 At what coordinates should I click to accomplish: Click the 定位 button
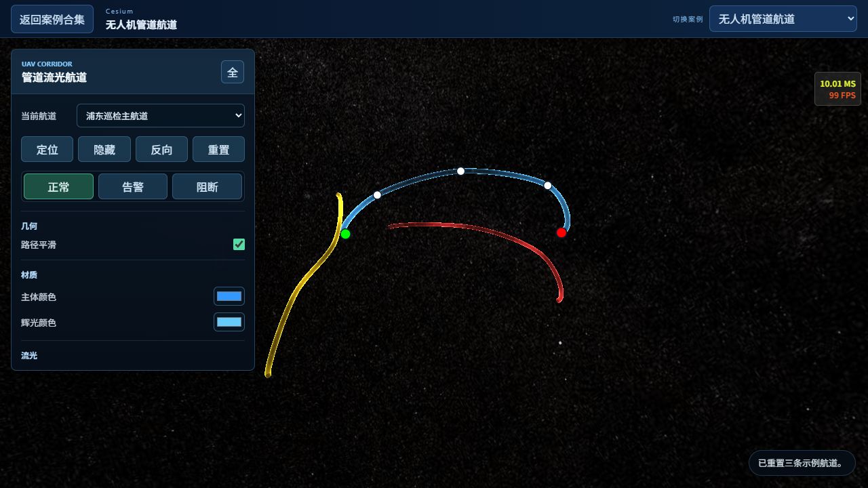pos(47,149)
